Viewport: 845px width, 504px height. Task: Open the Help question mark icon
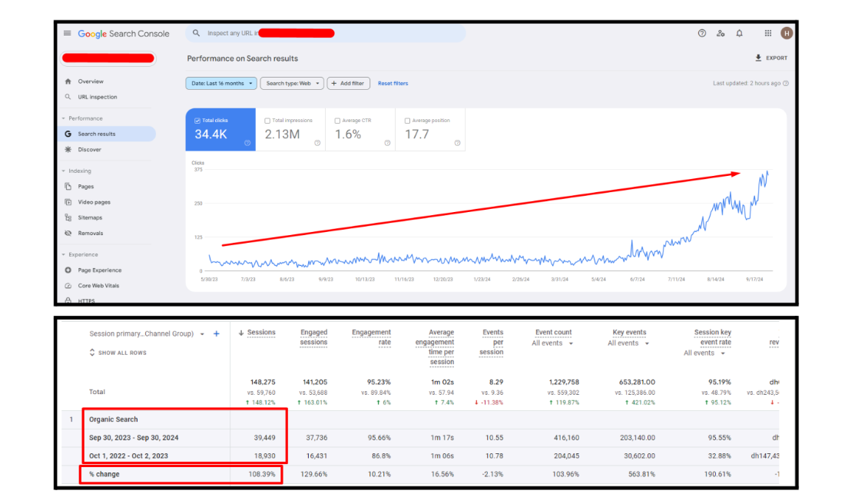click(x=701, y=33)
